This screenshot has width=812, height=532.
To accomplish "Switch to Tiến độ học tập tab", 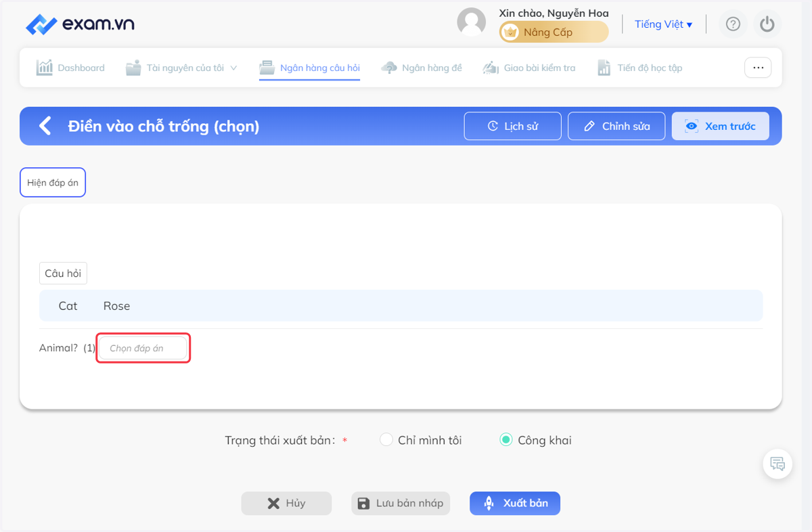I will tap(639, 68).
